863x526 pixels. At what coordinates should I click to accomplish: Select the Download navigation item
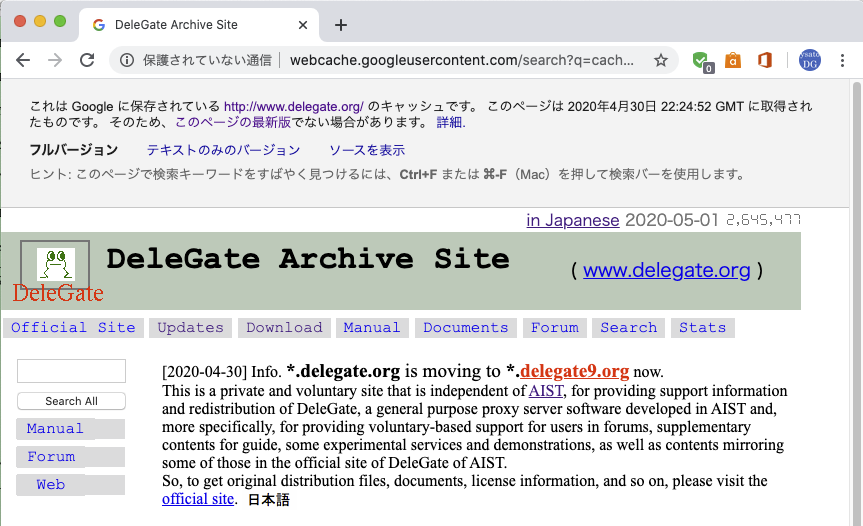284,328
